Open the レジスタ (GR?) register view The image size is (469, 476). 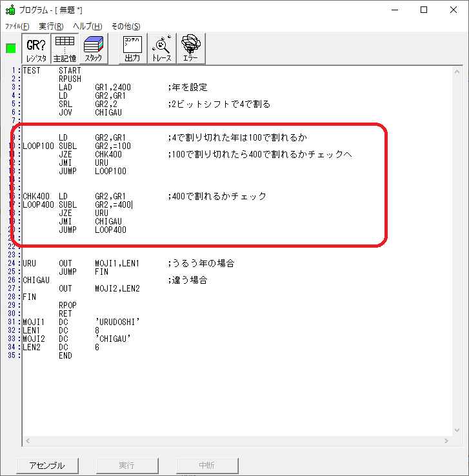click(36, 48)
